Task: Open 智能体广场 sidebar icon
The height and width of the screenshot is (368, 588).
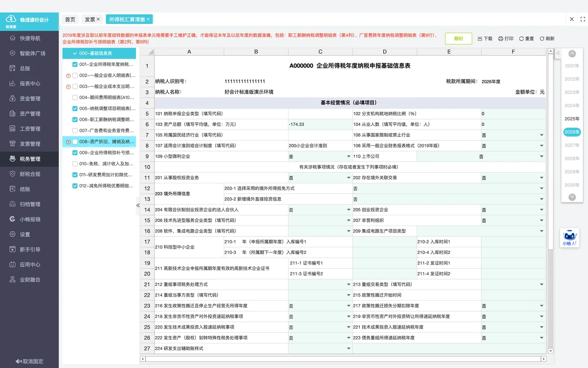Action: [x=12, y=53]
